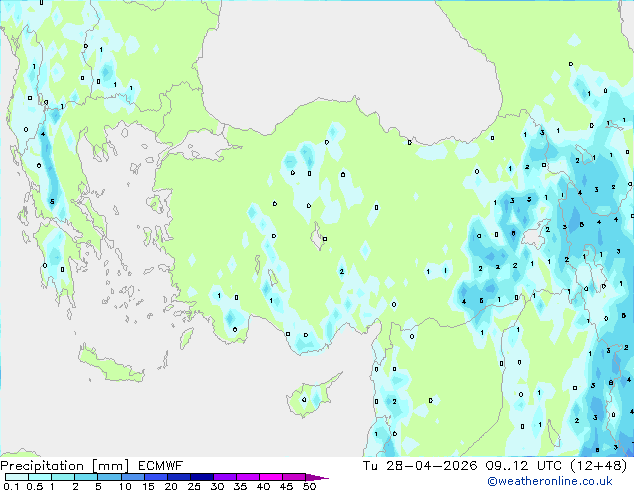Select the 40–45 mm magenta swatch

click(271, 477)
